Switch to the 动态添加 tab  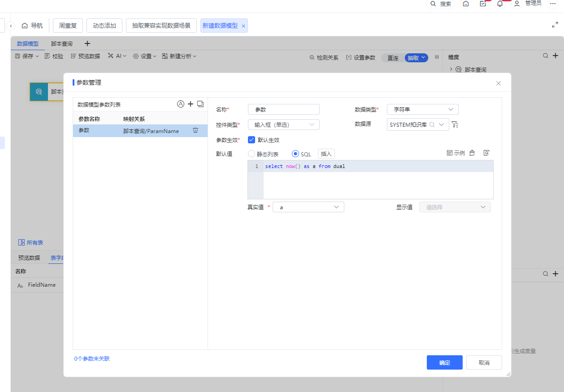pyautogui.click(x=104, y=26)
